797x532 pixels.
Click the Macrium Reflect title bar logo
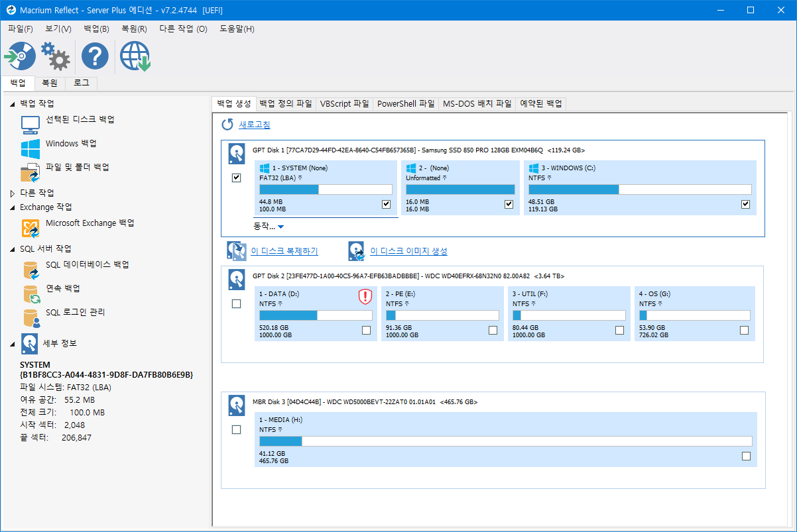[x=11, y=10]
